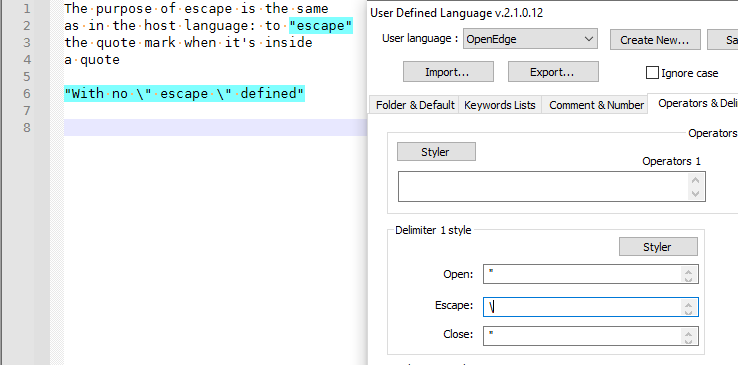Image resolution: width=738 pixels, height=365 pixels.
Task: Switch to the Keywords Lists tab
Action: [500, 105]
